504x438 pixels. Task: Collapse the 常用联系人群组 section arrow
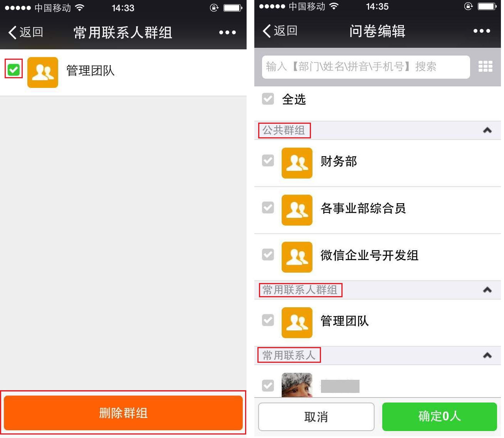coord(487,290)
